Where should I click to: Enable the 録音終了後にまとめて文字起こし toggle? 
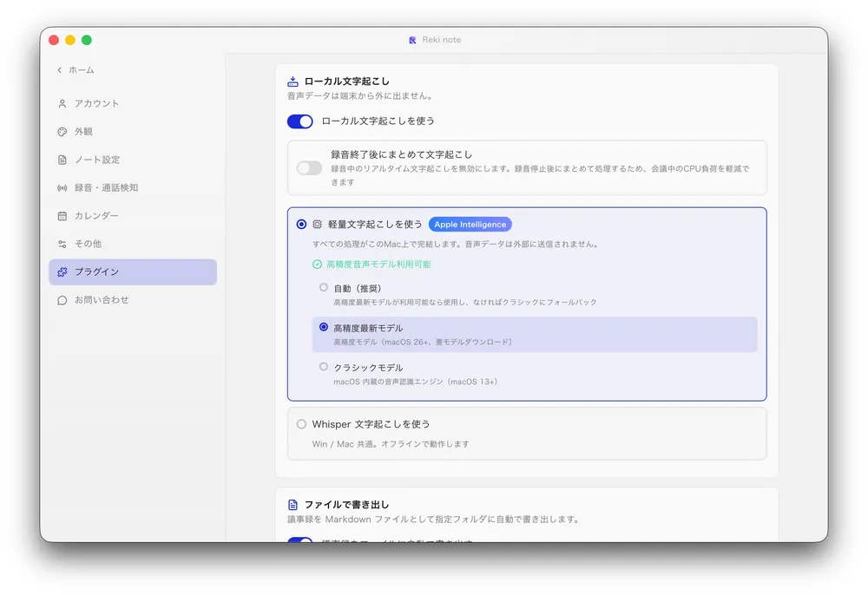point(309,168)
